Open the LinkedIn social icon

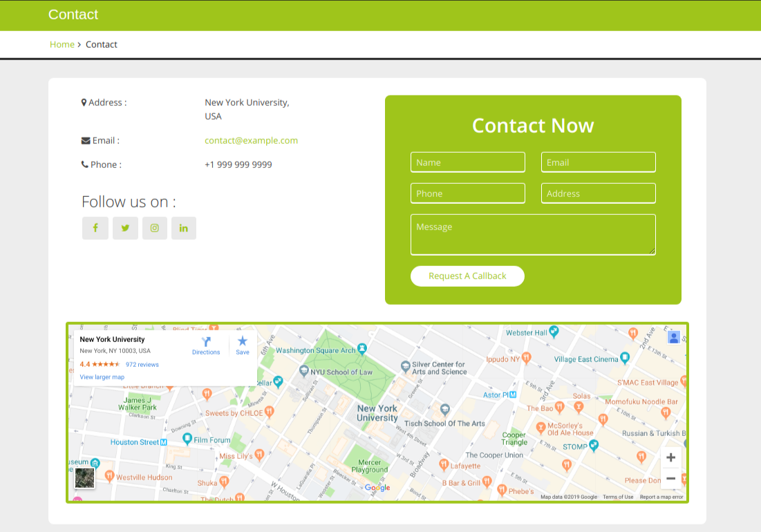tap(183, 228)
